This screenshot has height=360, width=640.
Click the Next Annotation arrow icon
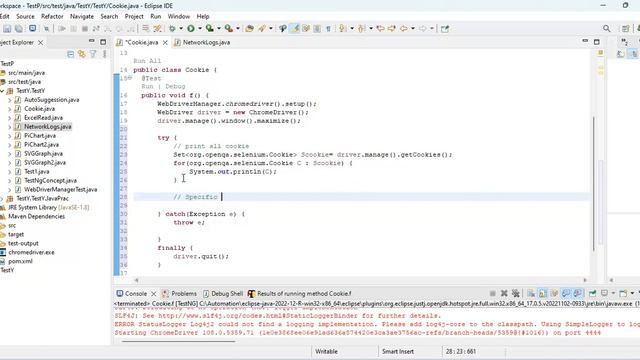tap(342, 29)
